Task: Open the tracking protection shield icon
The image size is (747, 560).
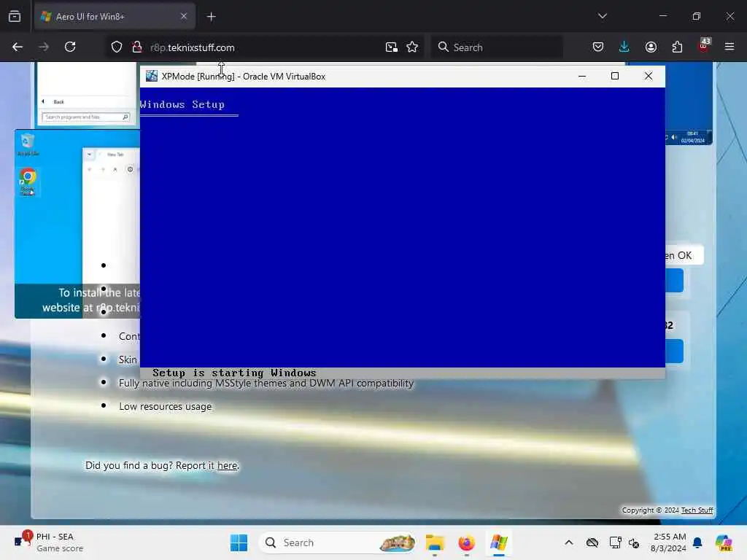Action: [x=117, y=47]
